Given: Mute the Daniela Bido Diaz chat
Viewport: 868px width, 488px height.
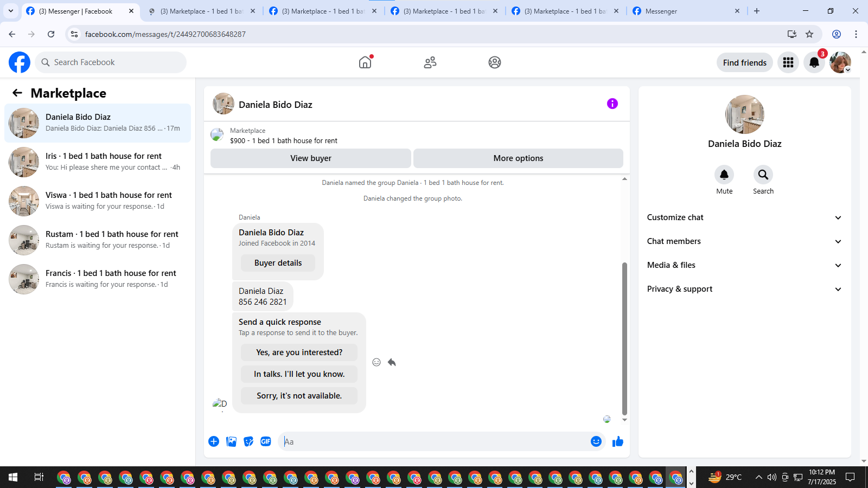Looking at the screenshot, I should (724, 175).
